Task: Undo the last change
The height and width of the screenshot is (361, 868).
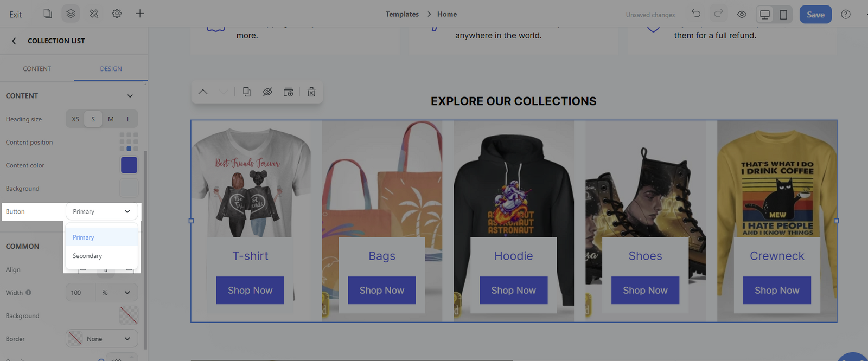Action: point(696,14)
